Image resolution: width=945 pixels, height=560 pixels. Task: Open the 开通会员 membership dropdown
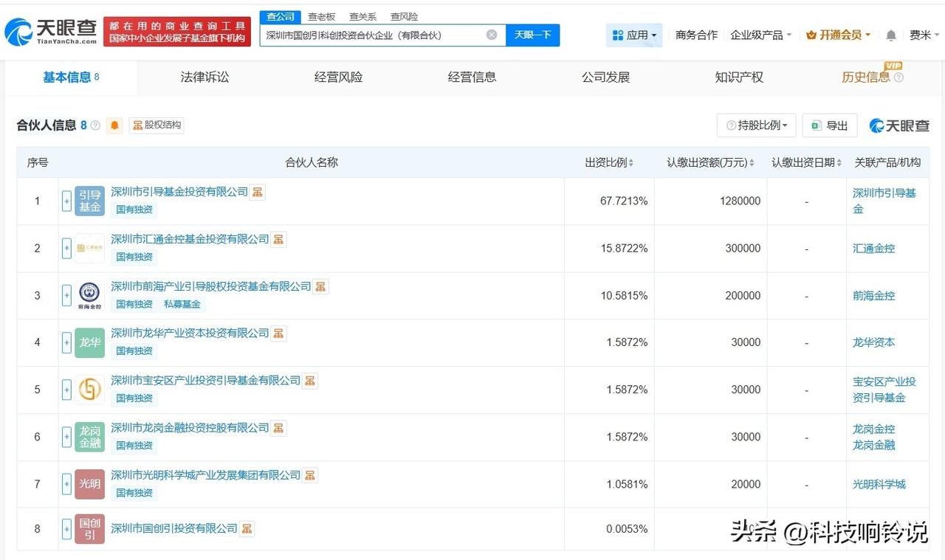tap(839, 35)
